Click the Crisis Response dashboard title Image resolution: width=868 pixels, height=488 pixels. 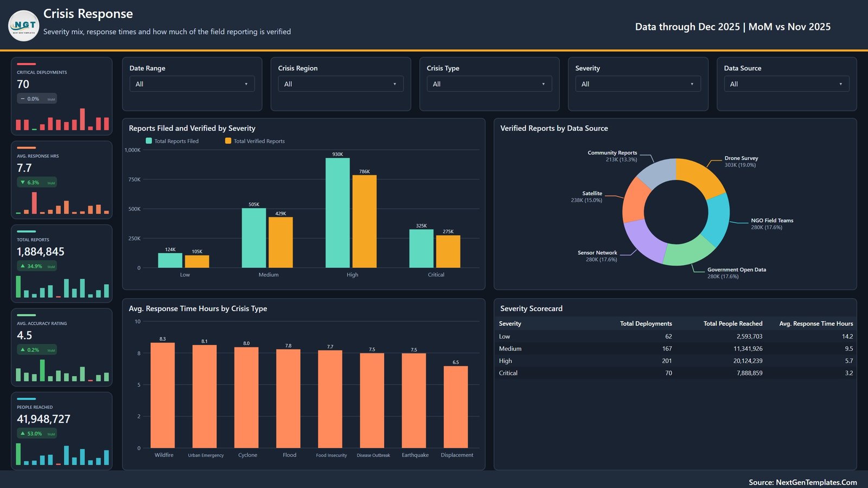(x=88, y=14)
